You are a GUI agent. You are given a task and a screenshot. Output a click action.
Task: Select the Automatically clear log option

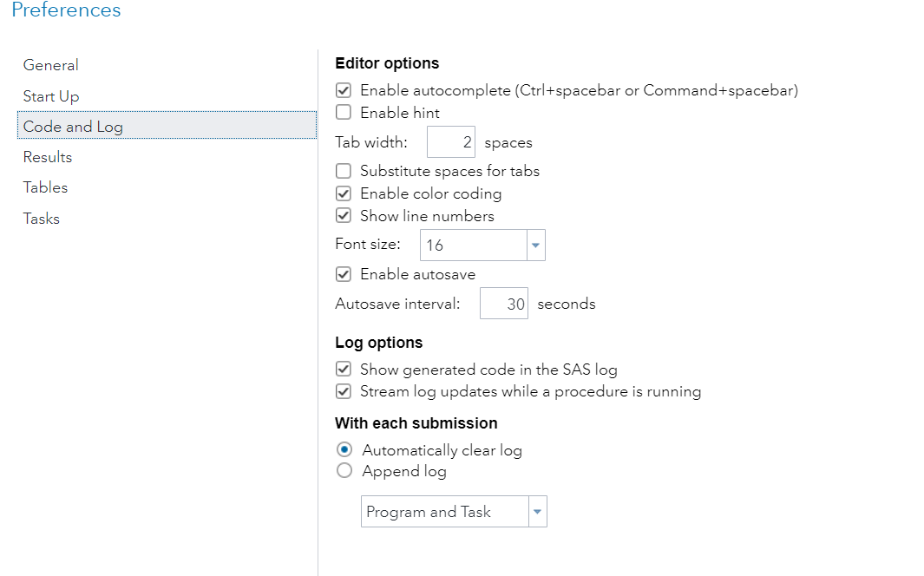(x=344, y=449)
